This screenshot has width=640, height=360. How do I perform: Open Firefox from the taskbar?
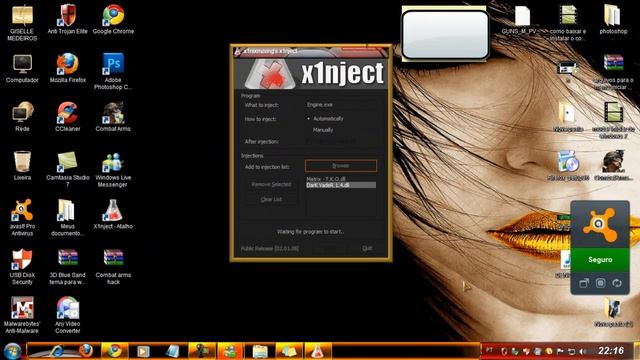coord(85,351)
